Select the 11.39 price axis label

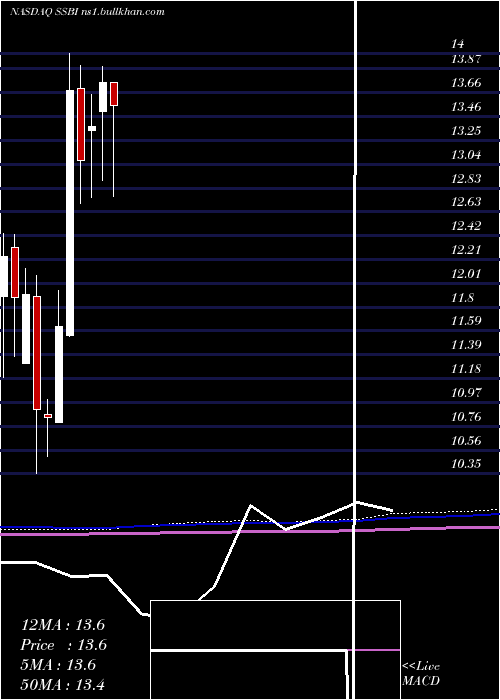pos(466,345)
